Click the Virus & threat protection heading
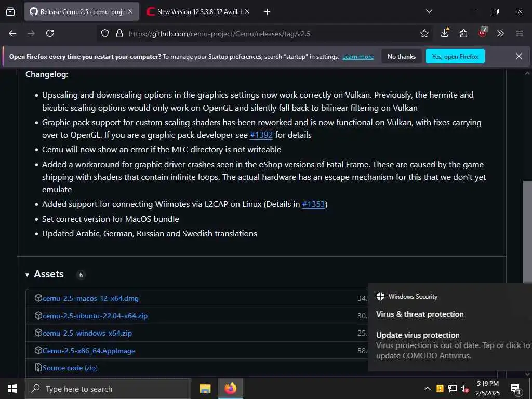 pyautogui.click(x=420, y=314)
